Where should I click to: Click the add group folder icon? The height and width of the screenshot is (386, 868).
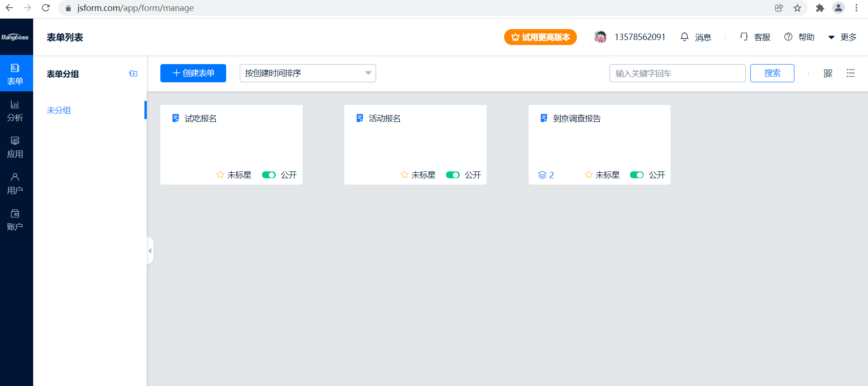coord(133,74)
